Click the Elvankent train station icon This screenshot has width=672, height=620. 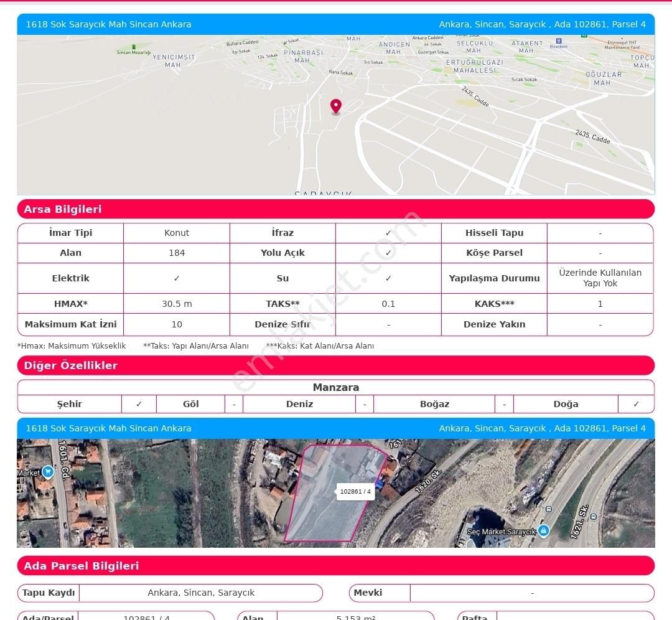click(559, 40)
